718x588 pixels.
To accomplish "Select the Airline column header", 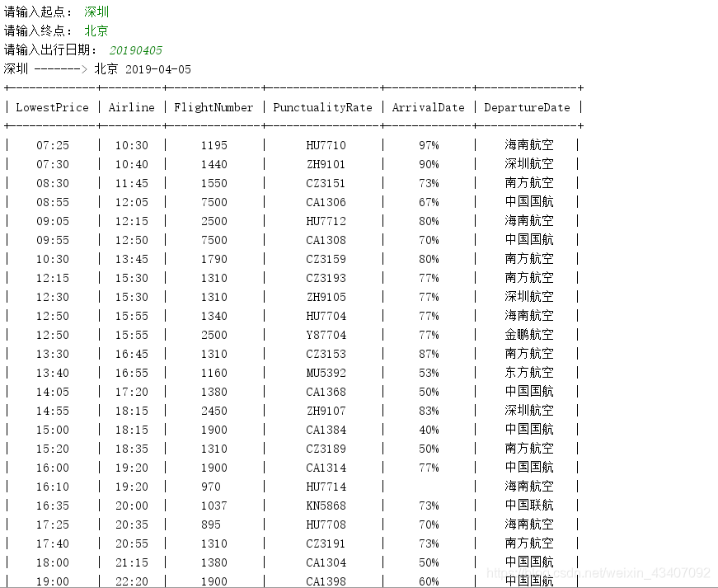I will [x=131, y=107].
